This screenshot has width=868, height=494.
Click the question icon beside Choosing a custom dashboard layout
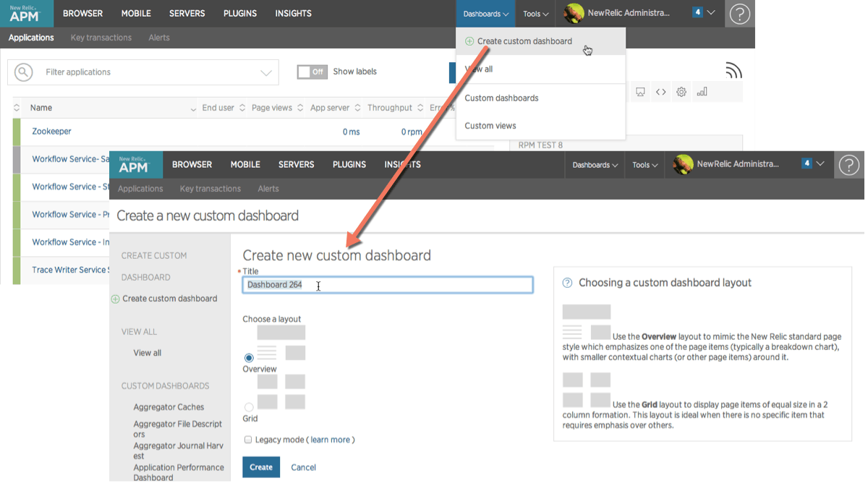pyautogui.click(x=567, y=283)
